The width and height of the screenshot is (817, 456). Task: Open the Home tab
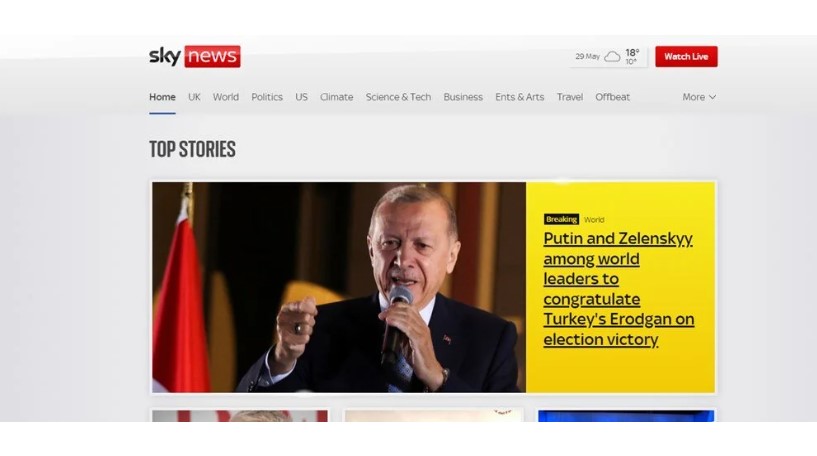(162, 97)
